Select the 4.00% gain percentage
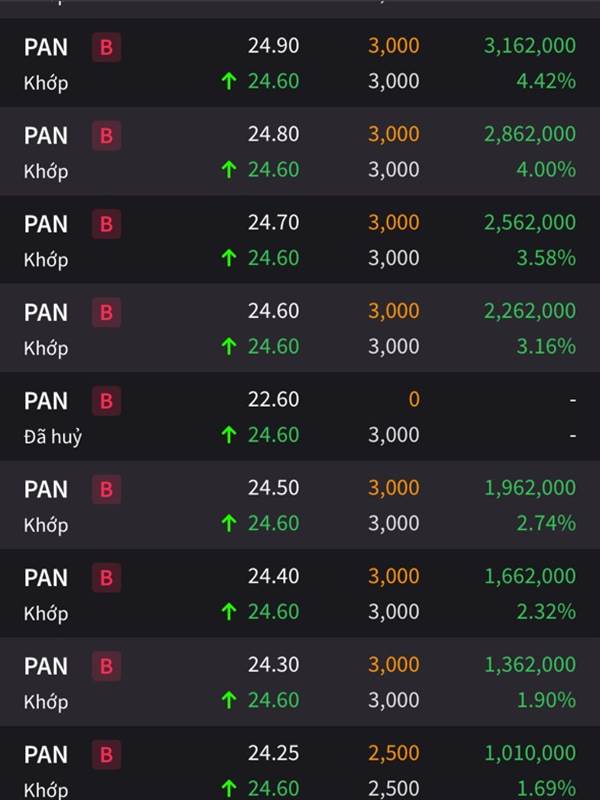The height and width of the screenshot is (800, 600). pyautogui.click(x=546, y=169)
